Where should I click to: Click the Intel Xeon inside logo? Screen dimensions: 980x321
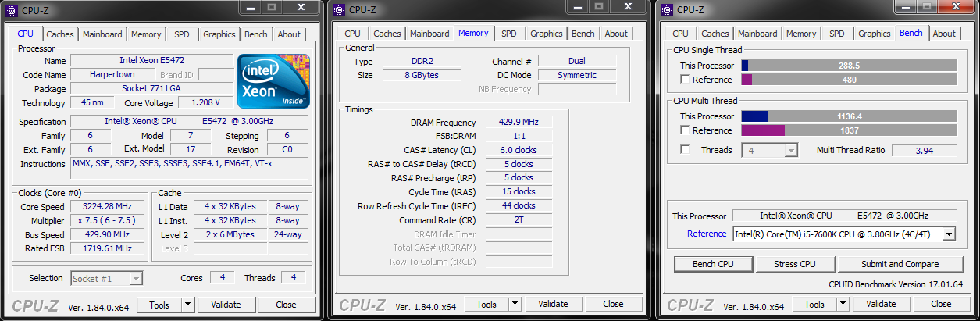coord(274,81)
